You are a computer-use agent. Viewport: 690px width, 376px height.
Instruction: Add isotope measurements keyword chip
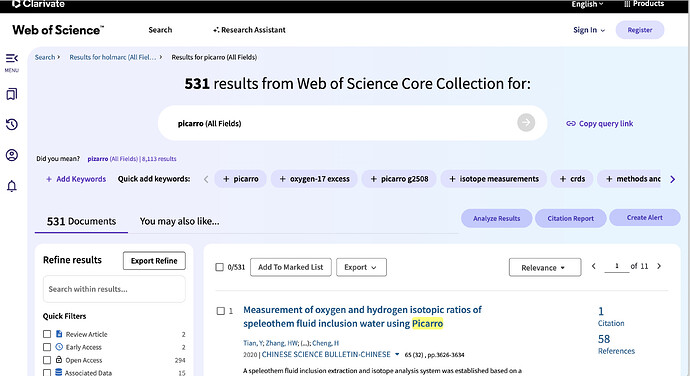[493, 179]
